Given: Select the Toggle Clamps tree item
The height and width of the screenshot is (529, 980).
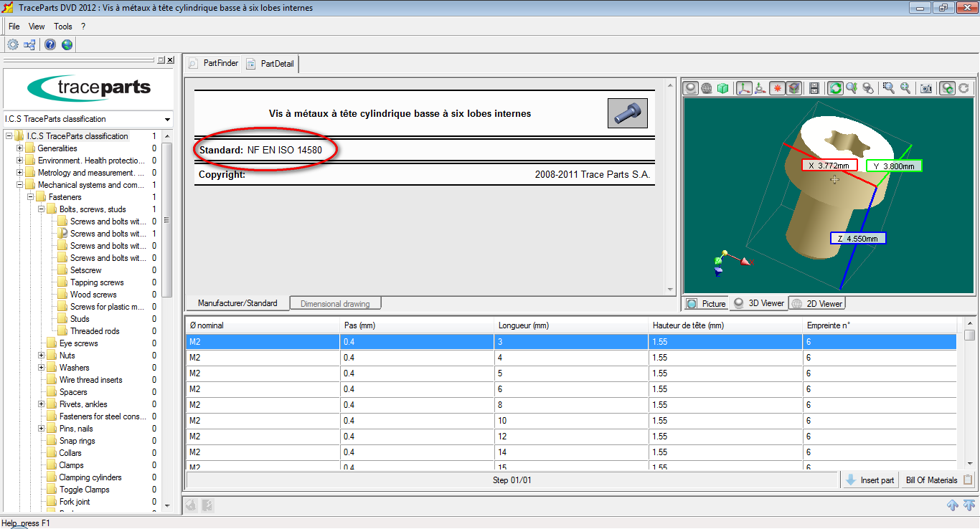Looking at the screenshot, I should pos(84,490).
